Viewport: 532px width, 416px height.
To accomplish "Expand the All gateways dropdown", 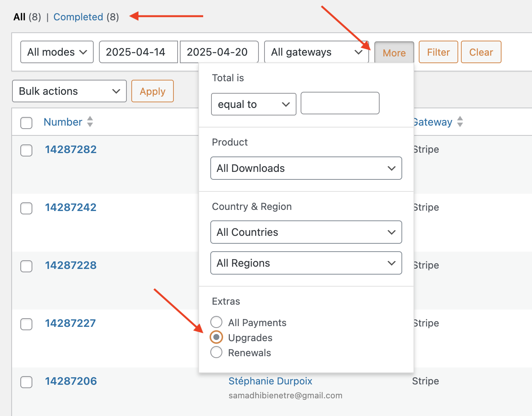I will pyautogui.click(x=316, y=52).
